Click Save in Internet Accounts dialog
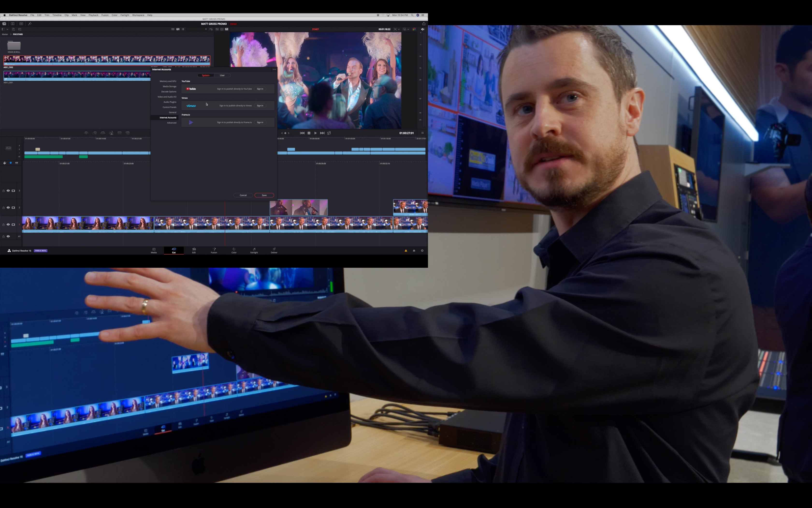This screenshot has height=508, width=812. coord(264,195)
